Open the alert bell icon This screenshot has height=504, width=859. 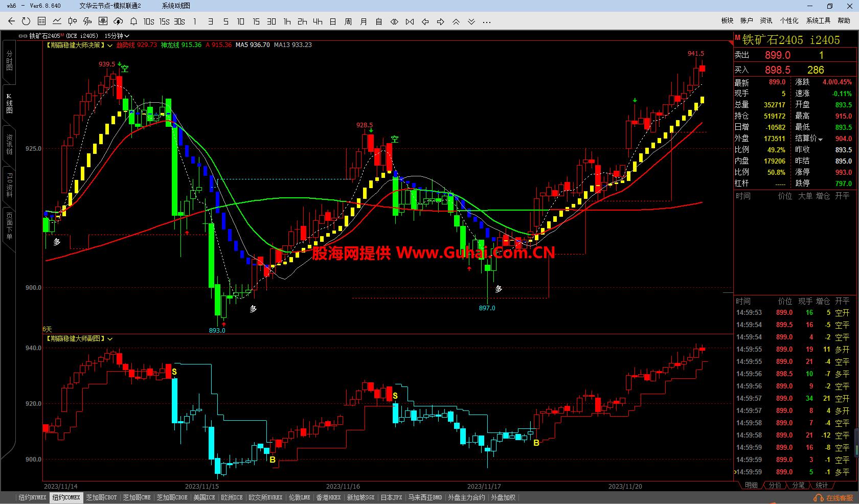[x=133, y=21]
